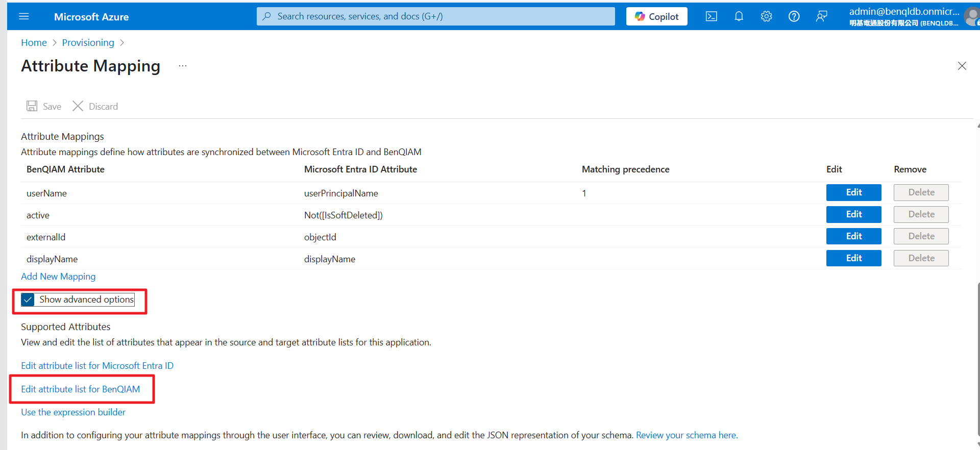
Task: Open the feedback icon in header
Action: [x=821, y=16]
